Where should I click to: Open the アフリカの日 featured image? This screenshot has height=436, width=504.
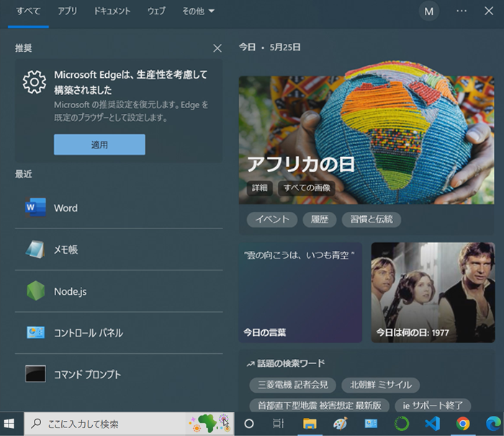(366, 141)
